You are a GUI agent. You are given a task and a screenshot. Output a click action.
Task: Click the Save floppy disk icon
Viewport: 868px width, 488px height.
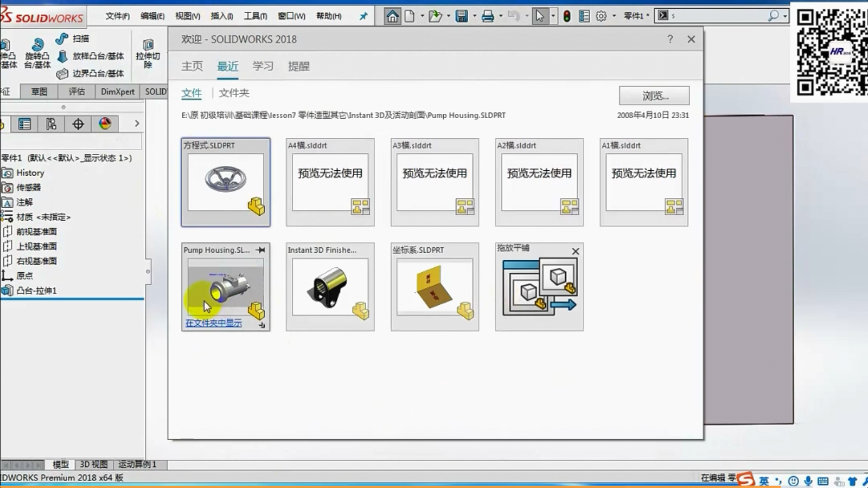(x=461, y=16)
